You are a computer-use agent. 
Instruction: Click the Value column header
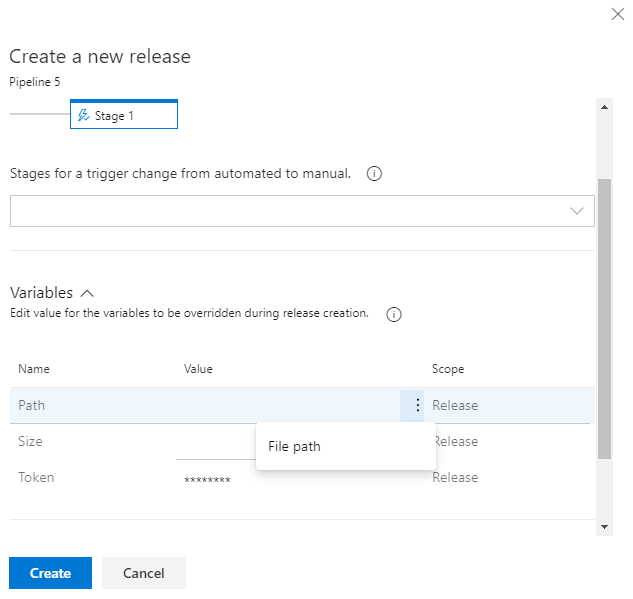coord(198,369)
